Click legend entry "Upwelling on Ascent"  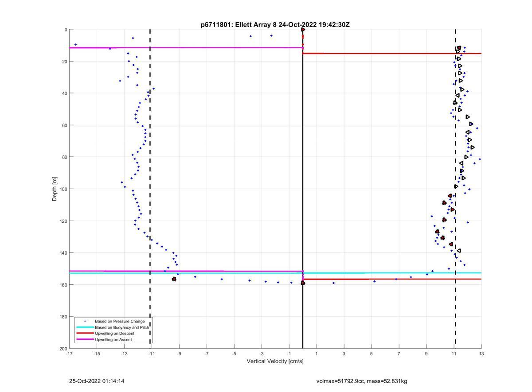click(113, 340)
